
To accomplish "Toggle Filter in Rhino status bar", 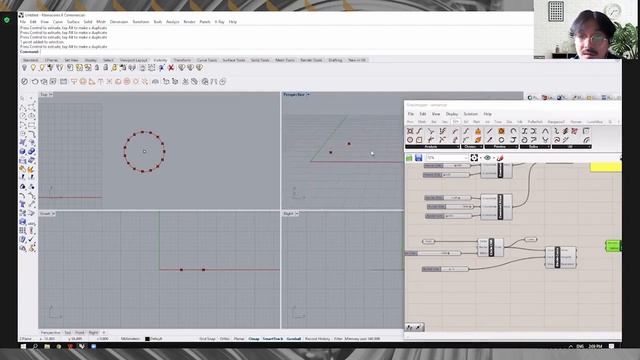I will [x=338, y=339].
